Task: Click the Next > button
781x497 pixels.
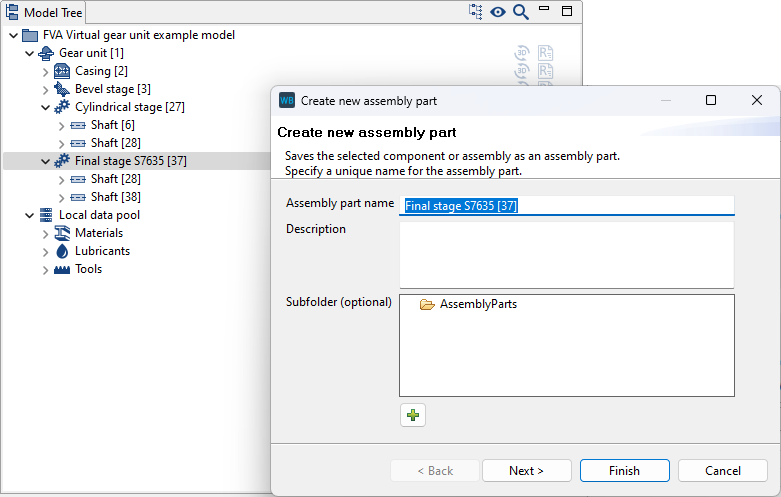Action: coord(526,471)
